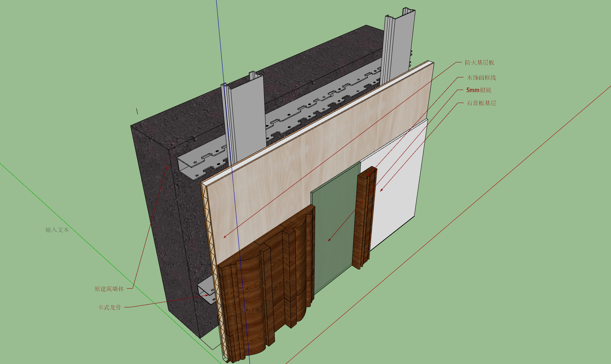Select the 防火基层板 text label
The width and height of the screenshot is (611, 364).
click(479, 62)
